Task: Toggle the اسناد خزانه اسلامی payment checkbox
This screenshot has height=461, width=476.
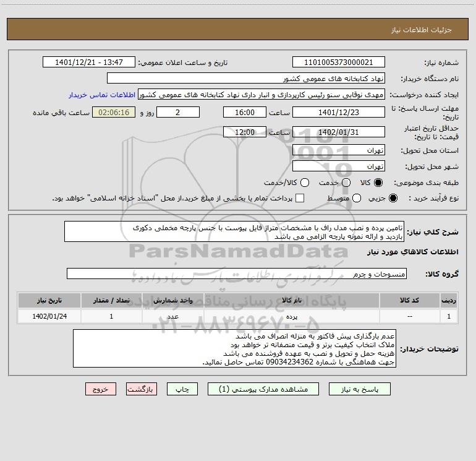Action: (300, 198)
